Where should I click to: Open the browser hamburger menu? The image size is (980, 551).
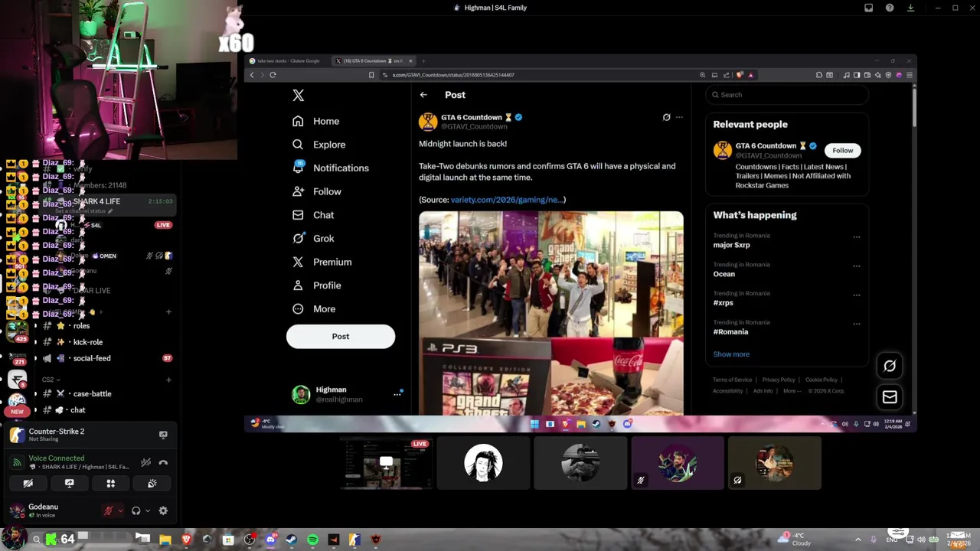(x=909, y=75)
